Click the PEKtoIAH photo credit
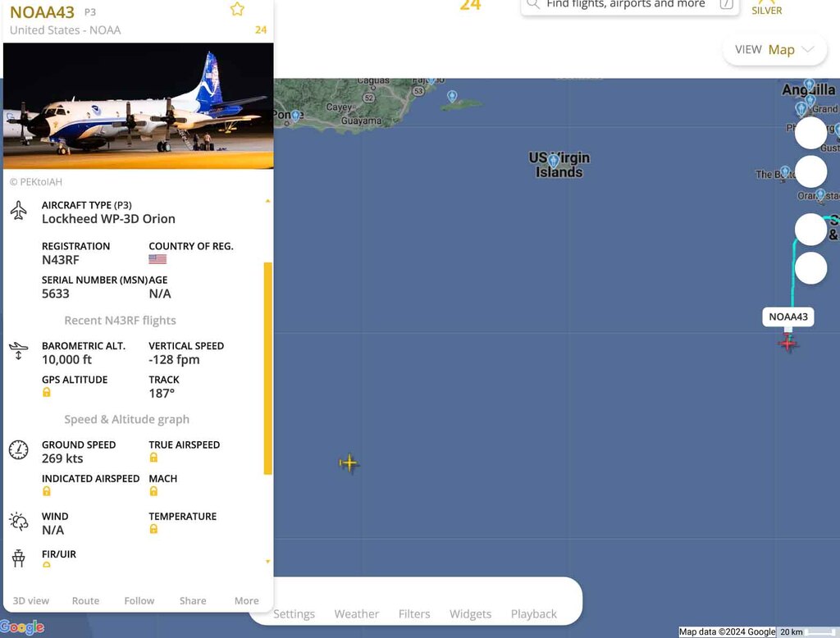The height and width of the screenshot is (638, 840). (x=36, y=182)
